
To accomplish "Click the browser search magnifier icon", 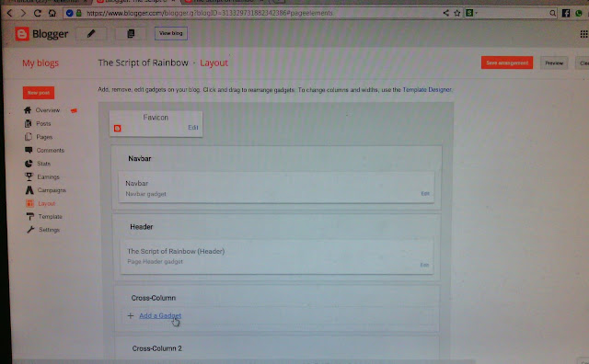I will (x=552, y=14).
